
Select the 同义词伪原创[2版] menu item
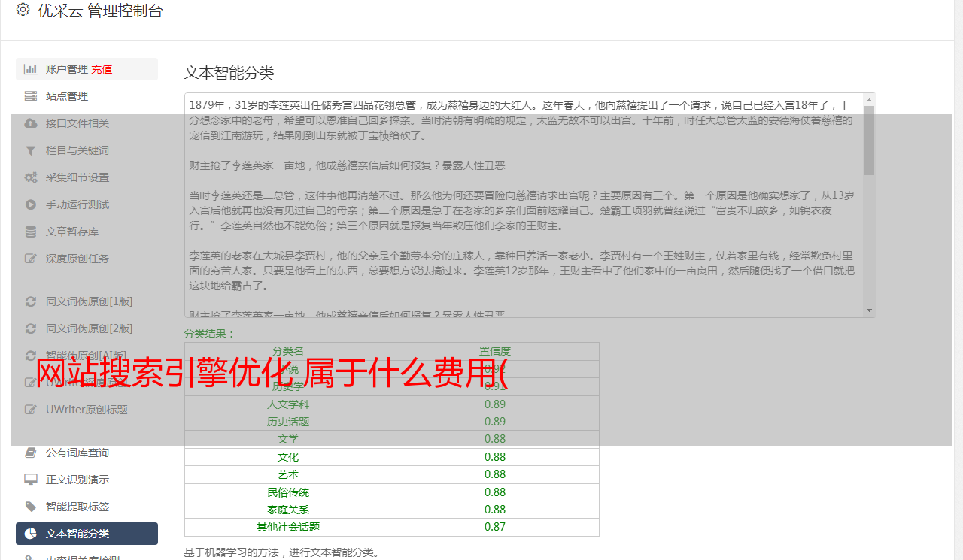click(89, 328)
